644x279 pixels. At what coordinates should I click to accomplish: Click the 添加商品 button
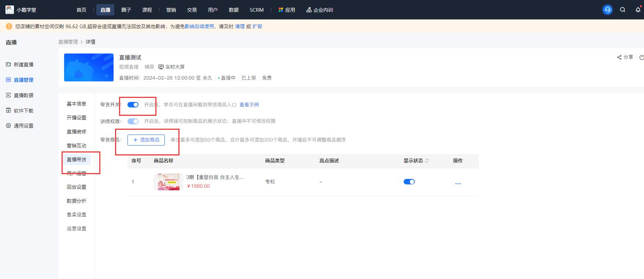[x=146, y=140]
